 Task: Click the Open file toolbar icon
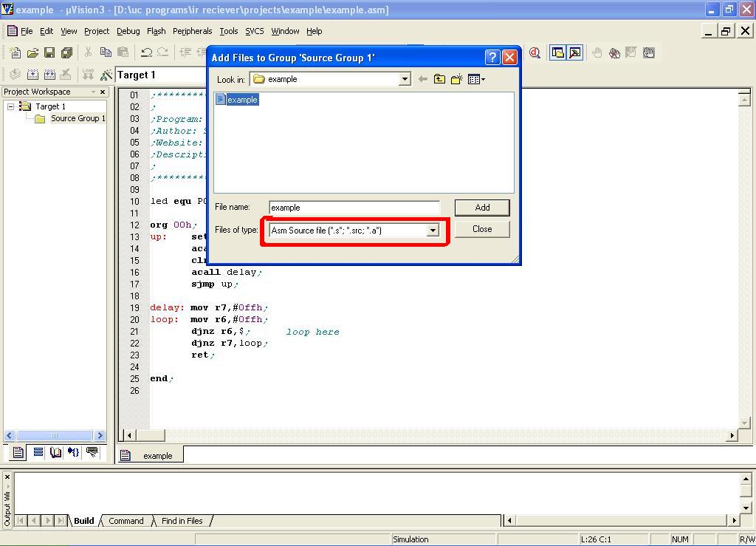pyautogui.click(x=32, y=52)
